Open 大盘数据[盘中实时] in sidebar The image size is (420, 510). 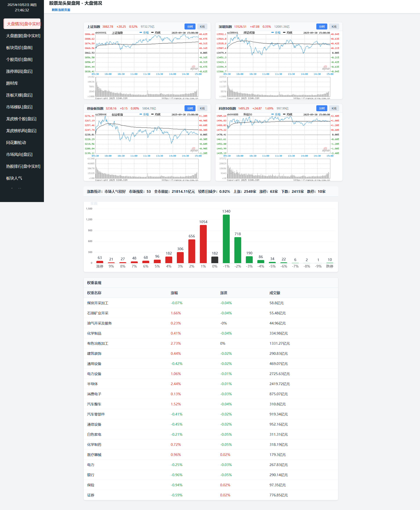23,36
